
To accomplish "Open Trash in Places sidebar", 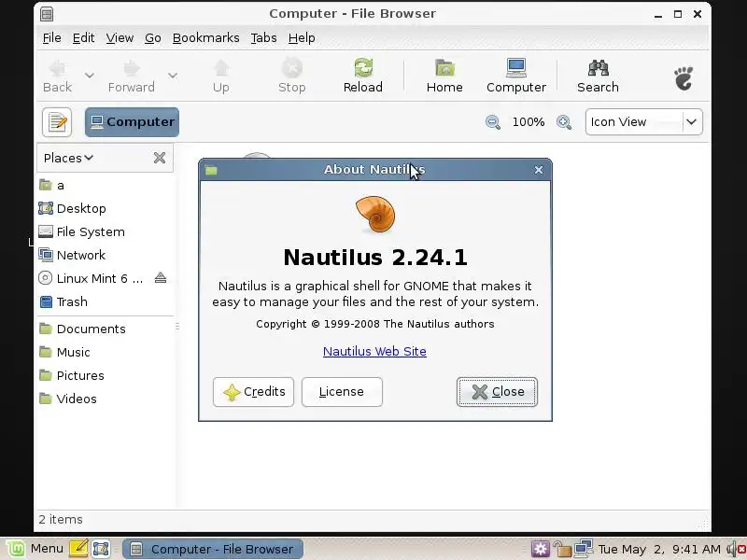I will coord(105,301).
